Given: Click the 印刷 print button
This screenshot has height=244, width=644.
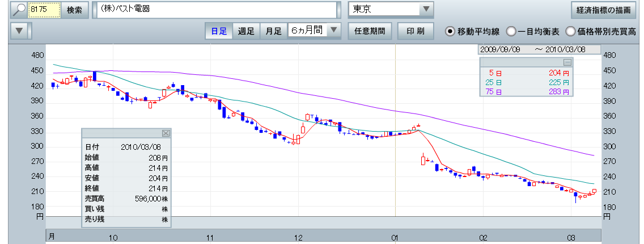Looking at the screenshot, I should coord(415,31).
